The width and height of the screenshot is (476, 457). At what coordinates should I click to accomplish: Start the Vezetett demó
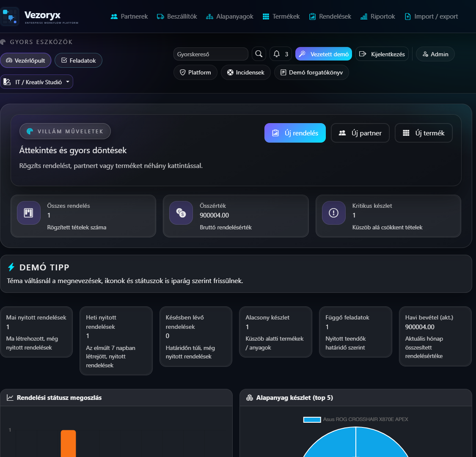coord(324,54)
